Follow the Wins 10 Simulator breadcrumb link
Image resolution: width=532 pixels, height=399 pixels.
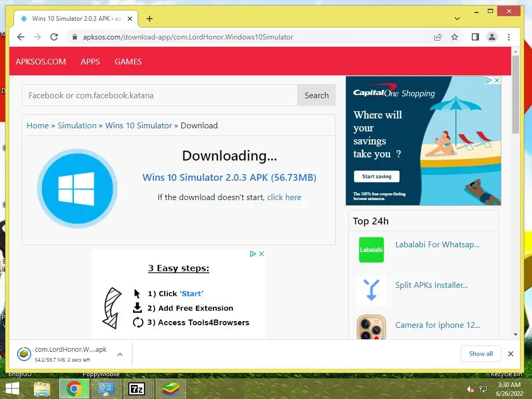[138, 126]
